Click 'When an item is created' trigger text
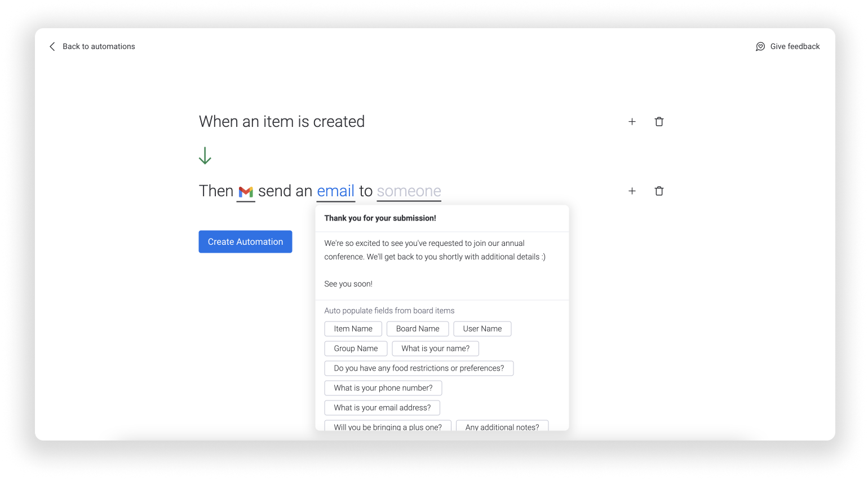This screenshot has height=480, width=868. [x=282, y=122]
